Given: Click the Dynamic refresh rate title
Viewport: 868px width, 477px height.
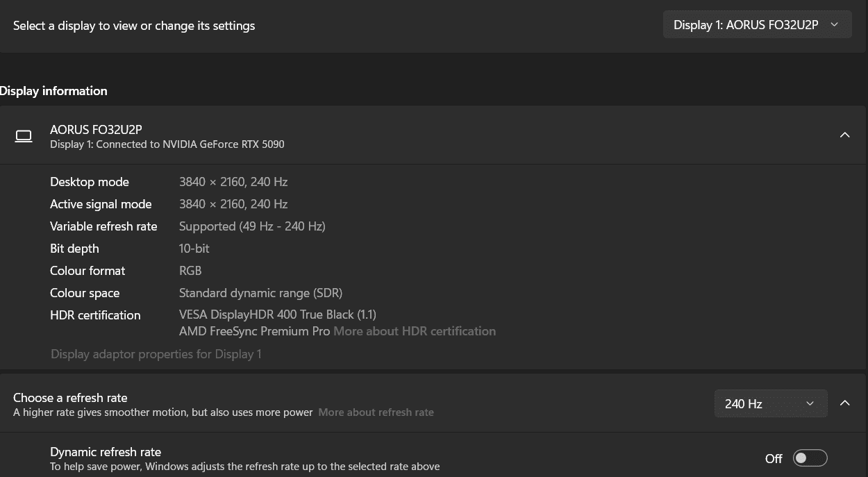Looking at the screenshot, I should (106, 452).
